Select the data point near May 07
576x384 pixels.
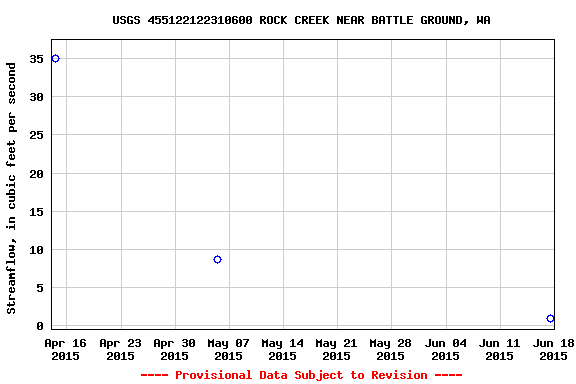[217, 259]
